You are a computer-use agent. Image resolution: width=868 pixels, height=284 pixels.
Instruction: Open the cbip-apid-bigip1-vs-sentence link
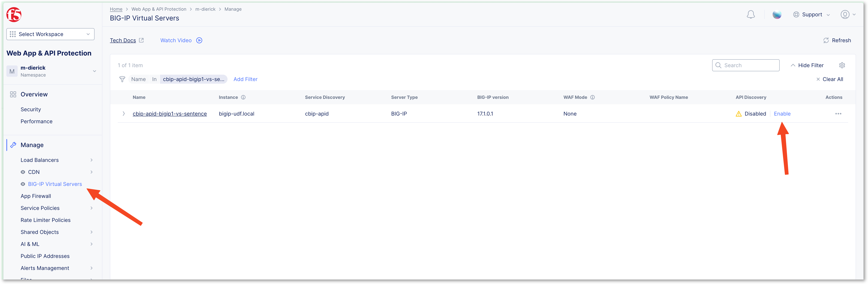(170, 114)
